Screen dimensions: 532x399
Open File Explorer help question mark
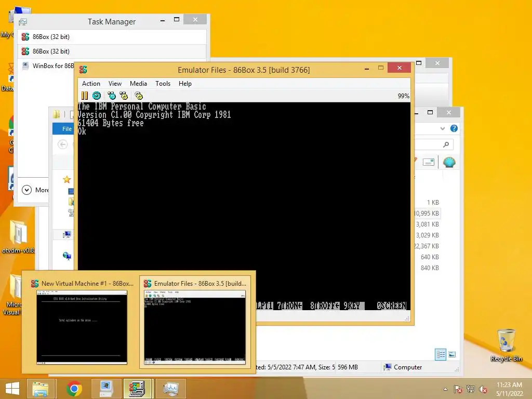pos(454,129)
